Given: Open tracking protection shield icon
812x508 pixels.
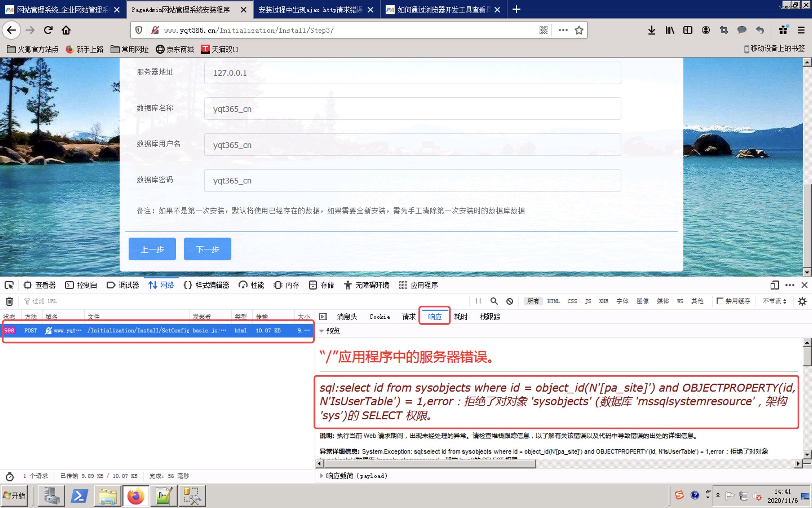Looking at the screenshot, I should [x=139, y=30].
